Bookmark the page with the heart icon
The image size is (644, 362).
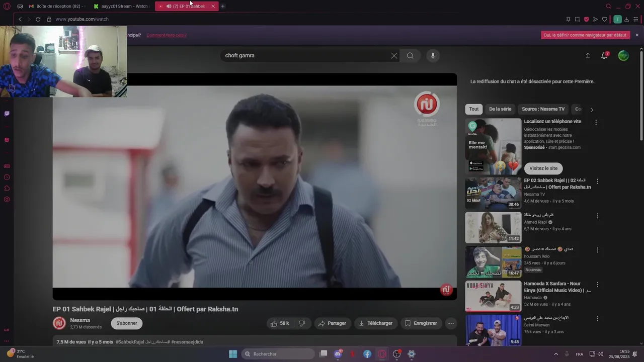[x=605, y=19]
